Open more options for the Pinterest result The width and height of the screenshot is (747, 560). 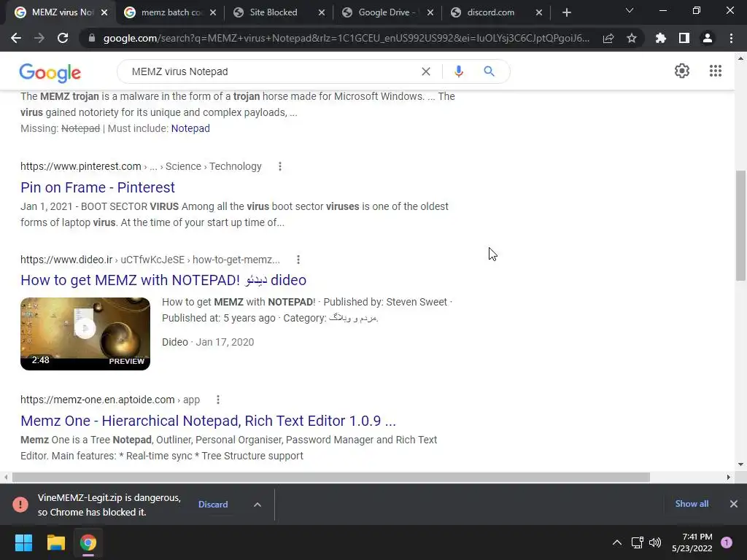(280, 166)
